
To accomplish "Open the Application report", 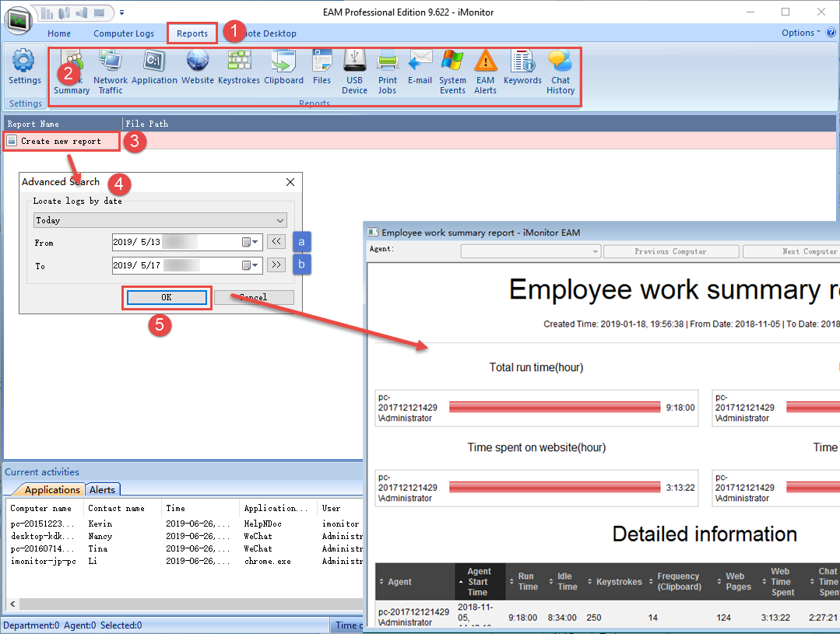I will (154, 68).
